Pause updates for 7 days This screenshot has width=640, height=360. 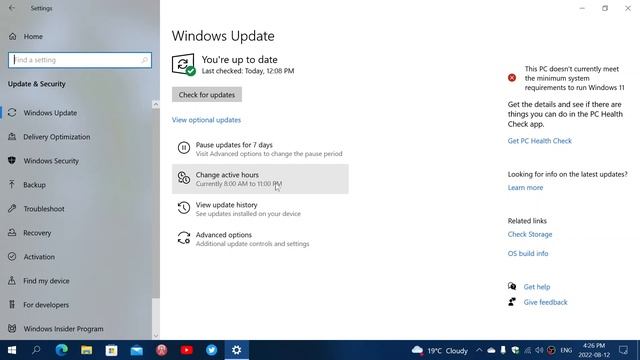(x=260, y=149)
